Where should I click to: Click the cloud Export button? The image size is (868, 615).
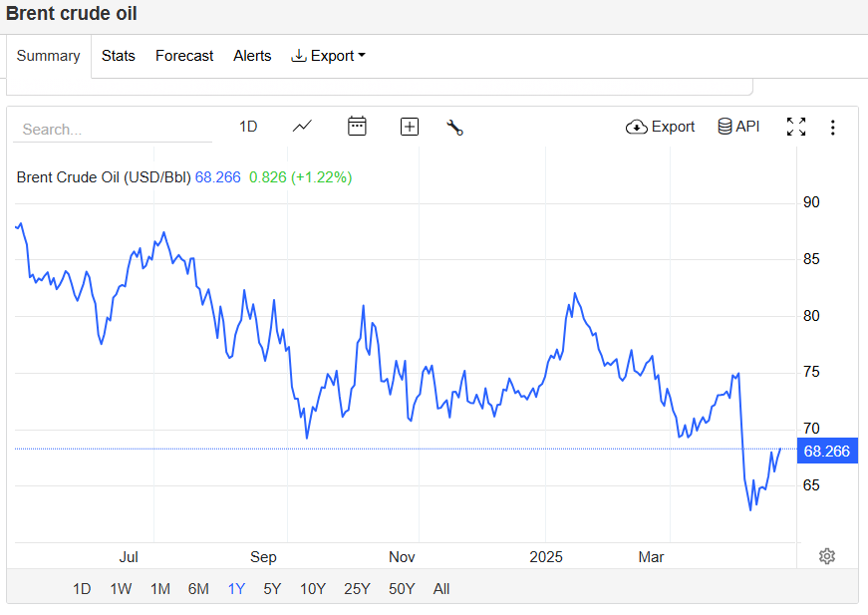click(x=660, y=127)
